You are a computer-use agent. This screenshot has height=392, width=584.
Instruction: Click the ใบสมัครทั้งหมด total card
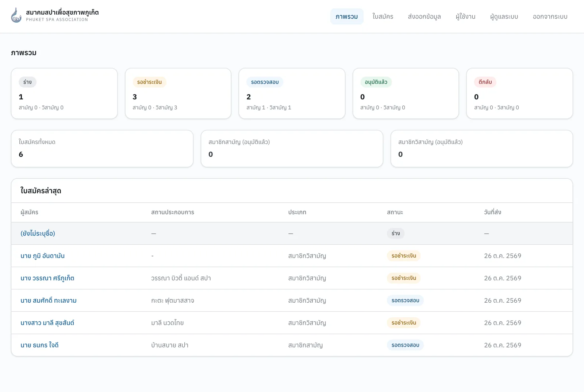coord(102,149)
